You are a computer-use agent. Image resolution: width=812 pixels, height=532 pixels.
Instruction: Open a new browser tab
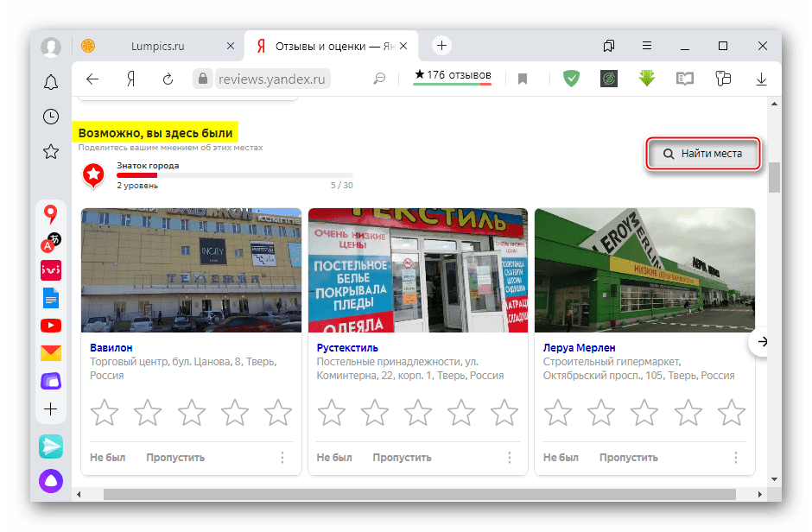coord(441,46)
